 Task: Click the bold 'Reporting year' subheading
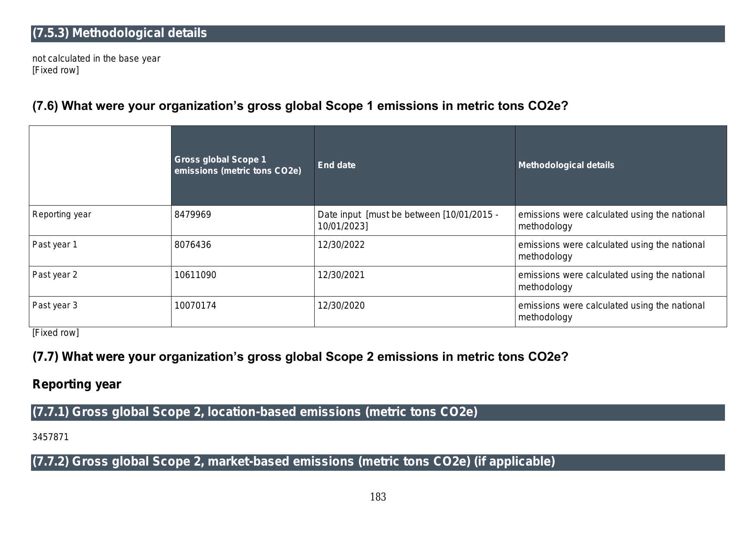[x=77, y=384]
